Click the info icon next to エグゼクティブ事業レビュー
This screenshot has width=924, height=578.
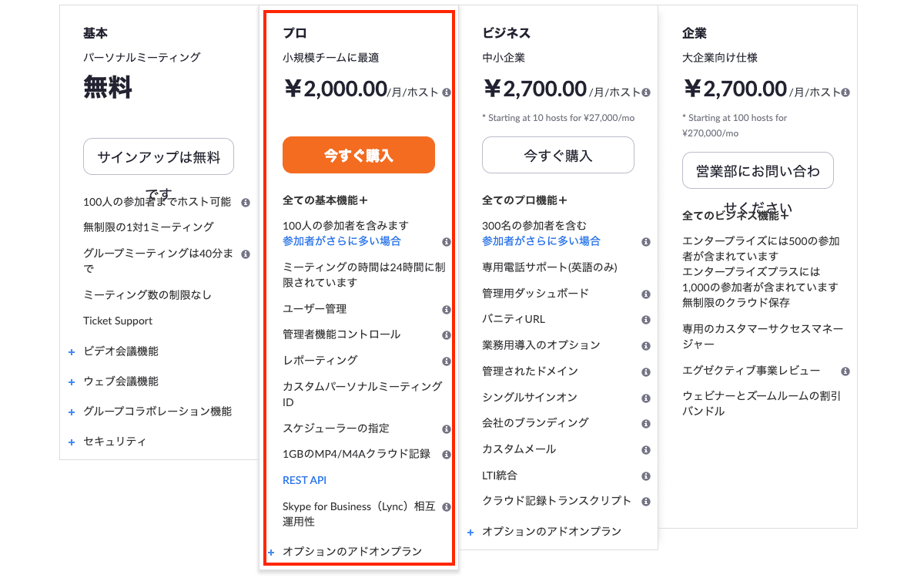point(844,371)
